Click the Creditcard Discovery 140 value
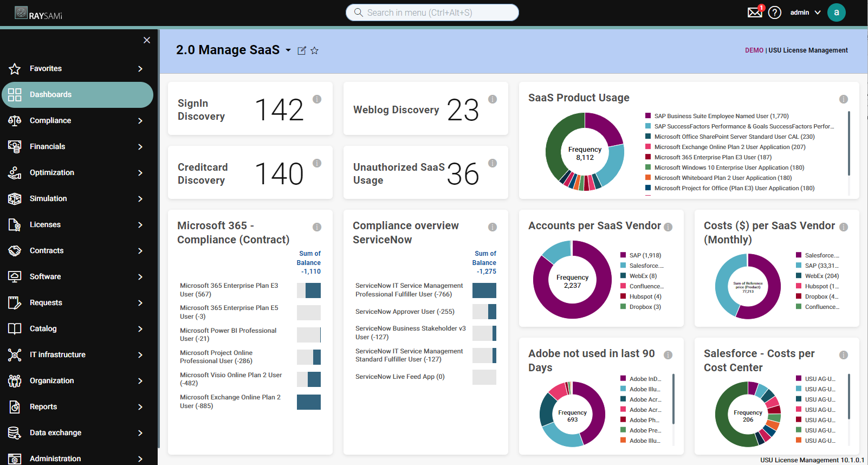This screenshot has height=465, width=868. [x=279, y=173]
